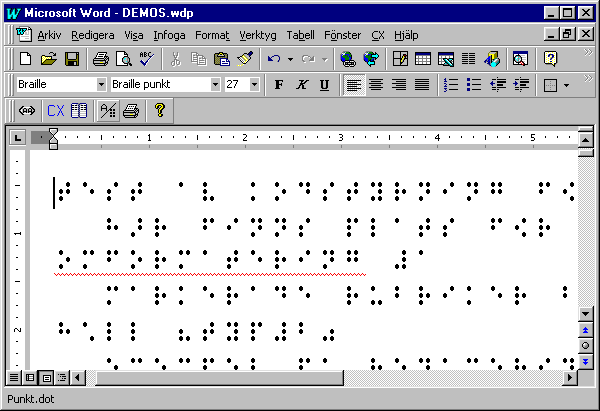Click the yellow question mark help icon
The width and height of the screenshot is (600, 411).
click(159, 111)
